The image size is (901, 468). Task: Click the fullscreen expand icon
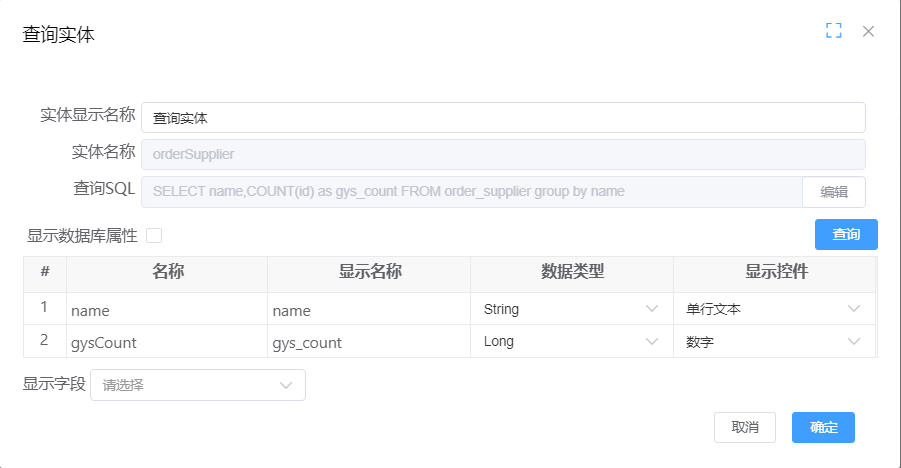click(x=833, y=31)
